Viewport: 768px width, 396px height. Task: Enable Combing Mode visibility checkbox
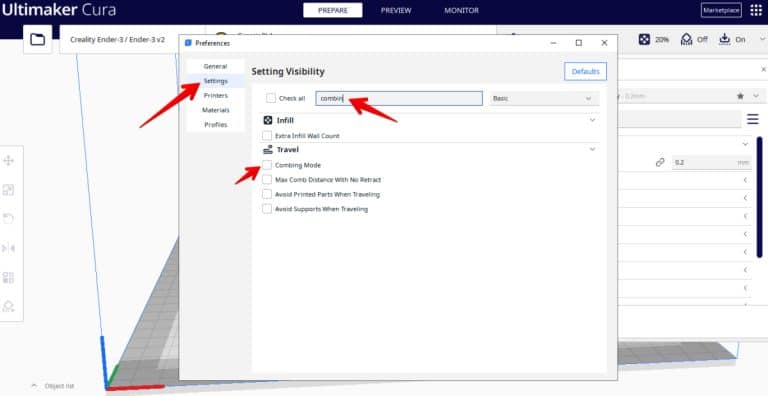click(267, 165)
